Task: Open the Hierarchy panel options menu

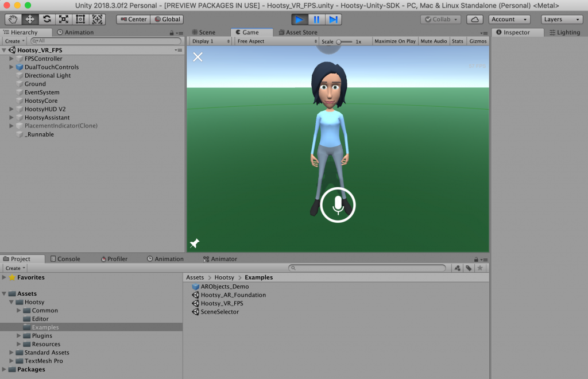Action: coord(180,33)
